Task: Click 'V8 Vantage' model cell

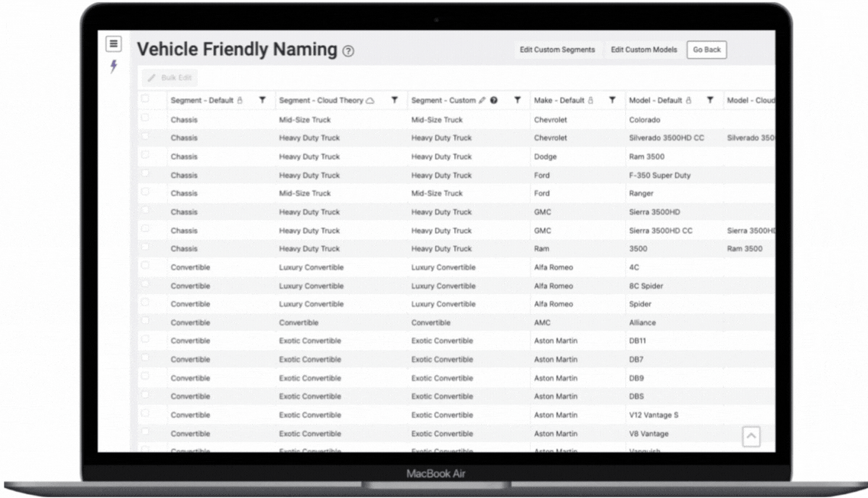Action: [x=649, y=434]
